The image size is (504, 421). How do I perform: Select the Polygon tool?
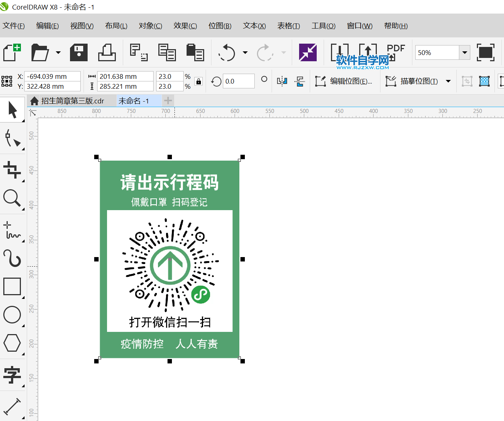click(12, 343)
